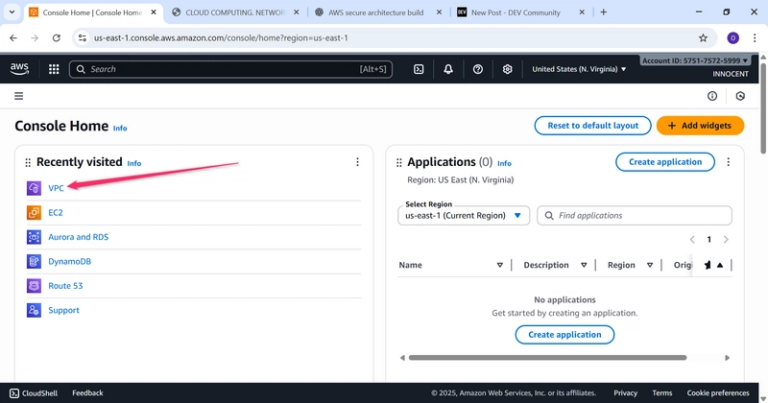Viewport: 768px width, 403px height.
Task: Open the Support link
Action: coord(64,310)
